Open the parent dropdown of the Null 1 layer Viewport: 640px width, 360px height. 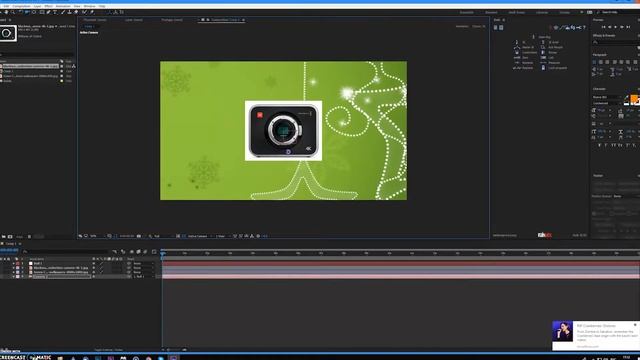point(144,263)
